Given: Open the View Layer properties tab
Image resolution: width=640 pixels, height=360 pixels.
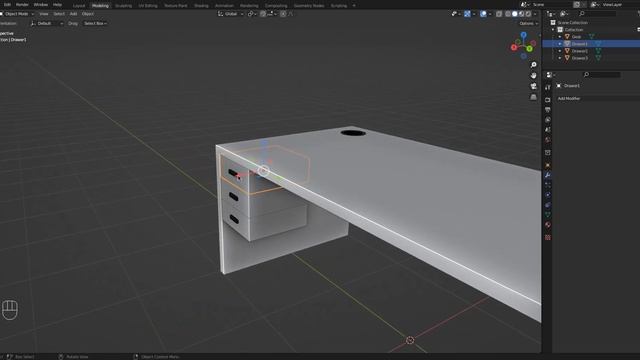Looking at the screenshot, I should [548, 120].
